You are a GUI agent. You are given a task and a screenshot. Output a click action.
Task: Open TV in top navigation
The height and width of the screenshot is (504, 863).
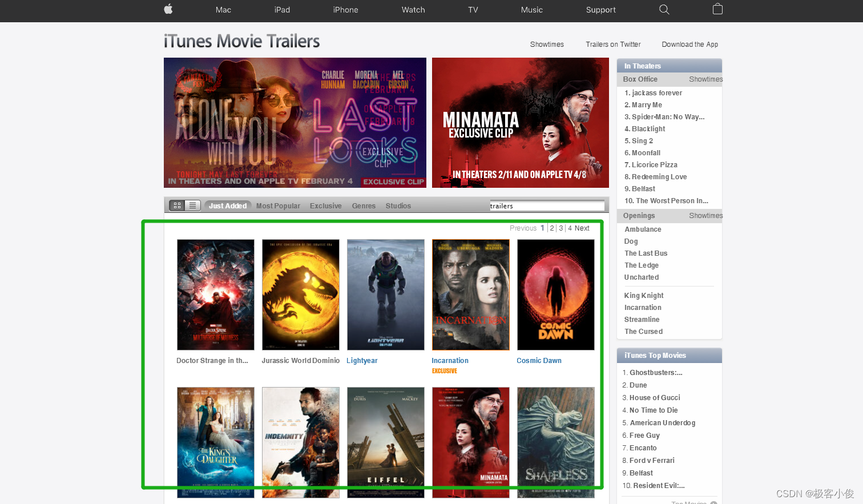coord(473,10)
